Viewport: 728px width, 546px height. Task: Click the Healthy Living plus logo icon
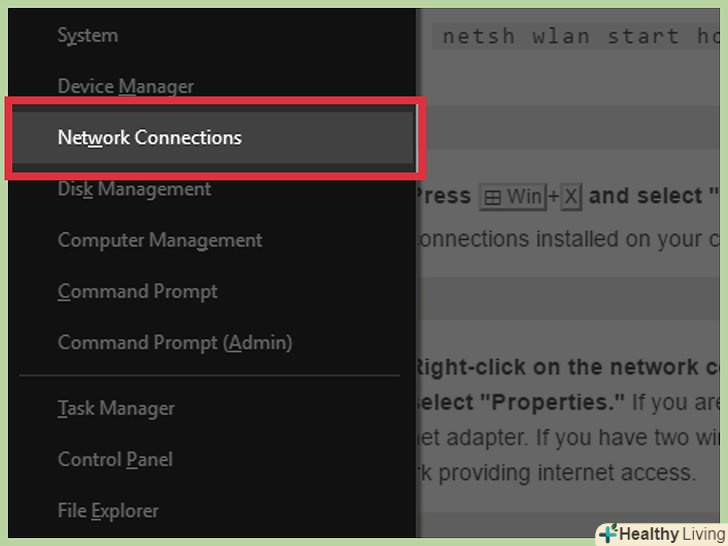coord(608,533)
